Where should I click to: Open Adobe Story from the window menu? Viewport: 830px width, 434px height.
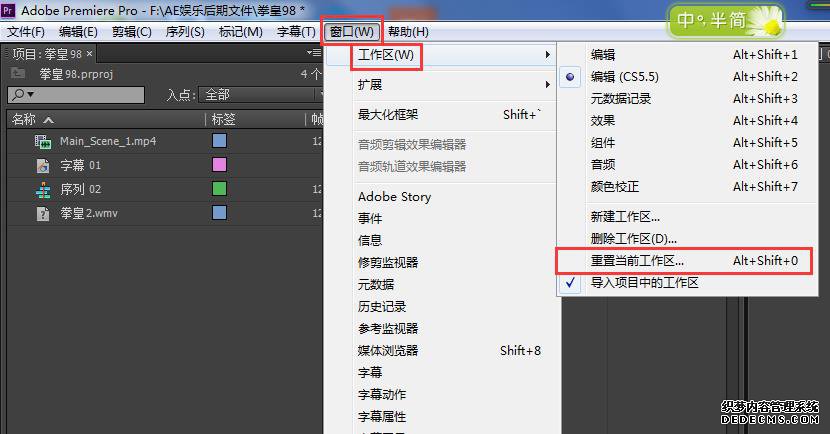pyautogui.click(x=394, y=197)
